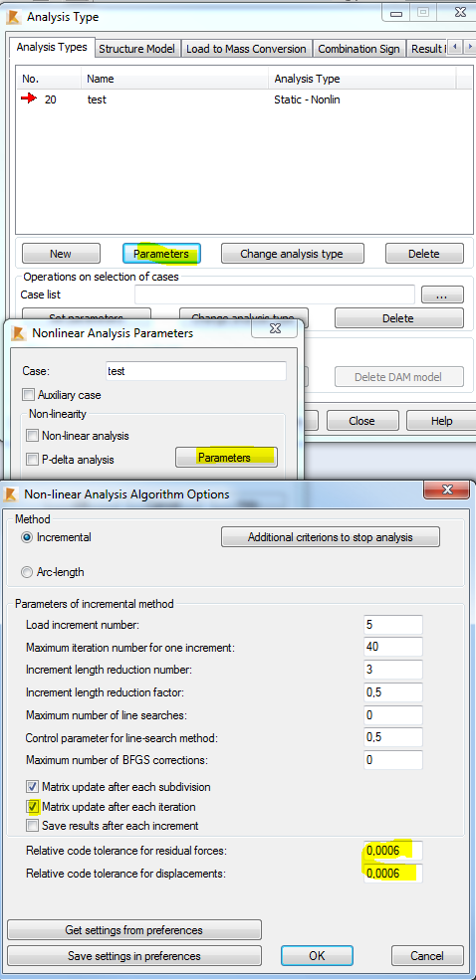Switch to the Structure Model tab
The height and width of the screenshot is (980, 476).
(x=137, y=48)
